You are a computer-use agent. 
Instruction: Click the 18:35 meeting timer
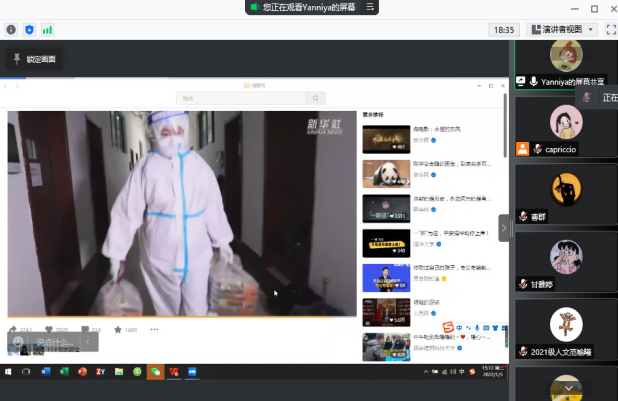pos(504,30)
